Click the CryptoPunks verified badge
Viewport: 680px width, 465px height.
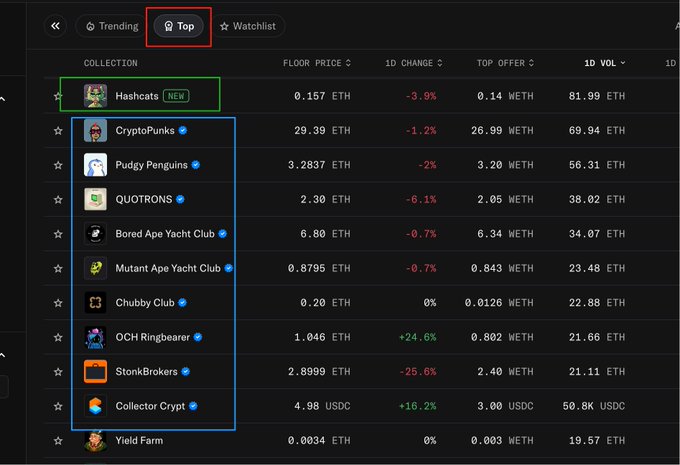pyautogui.click(x=183, y=131)
